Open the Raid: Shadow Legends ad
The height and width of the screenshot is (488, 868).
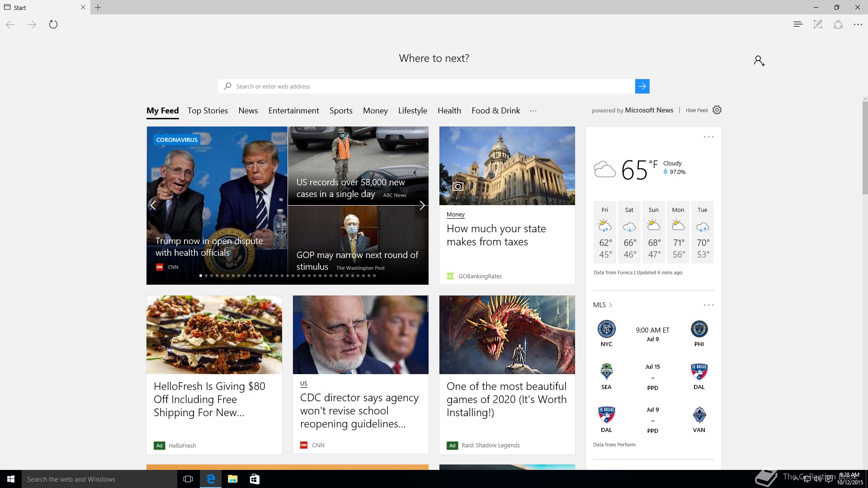pos(506,399)
